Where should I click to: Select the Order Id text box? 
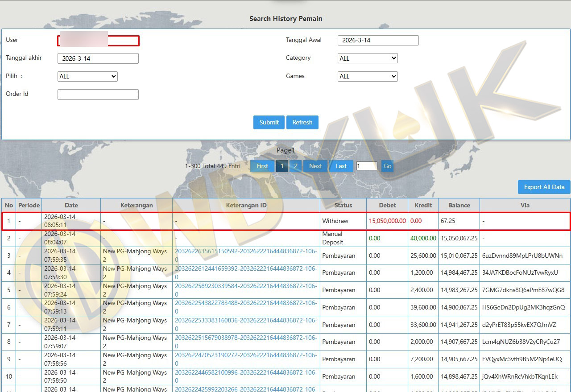[98, 95]
